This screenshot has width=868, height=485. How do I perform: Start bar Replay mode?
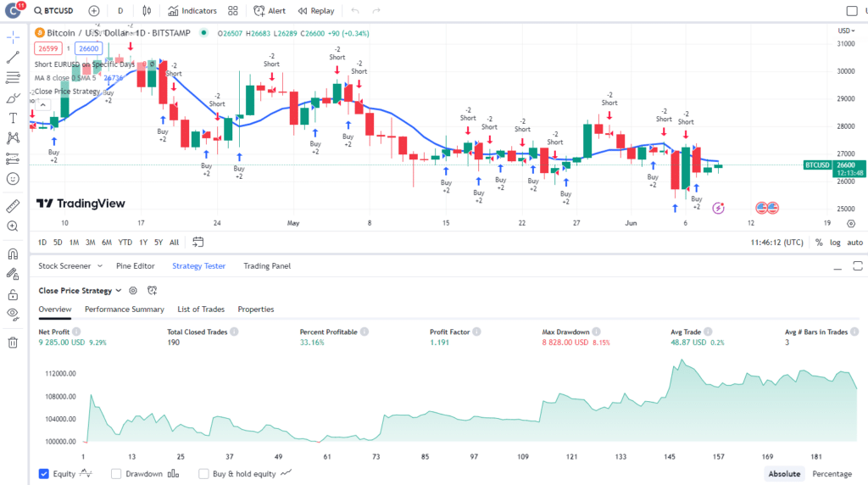point(316,10)
